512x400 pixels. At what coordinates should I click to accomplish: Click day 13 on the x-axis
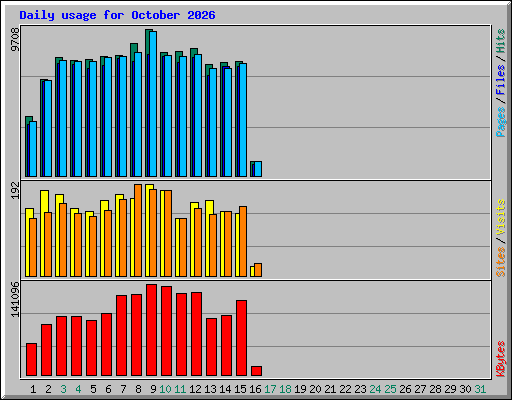point(210,389)
